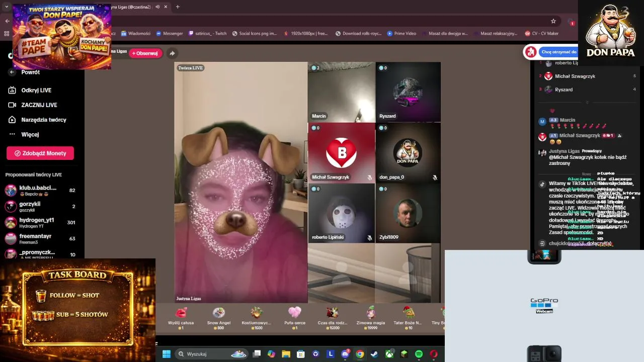Image resolution: width=644 pixels, height=362 pixels.
Task: Click the extension icon with red badge
Action: 571,22
